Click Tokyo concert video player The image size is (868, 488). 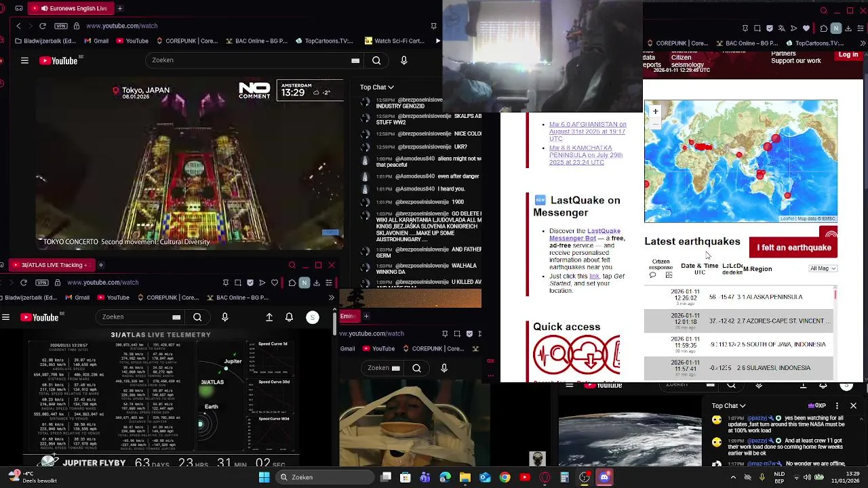[x=190, y=165]
